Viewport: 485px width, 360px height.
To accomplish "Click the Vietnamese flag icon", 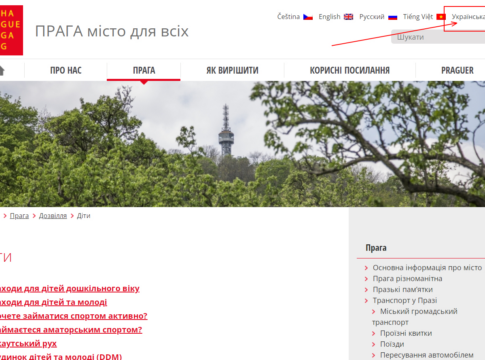I will point(441,17).
